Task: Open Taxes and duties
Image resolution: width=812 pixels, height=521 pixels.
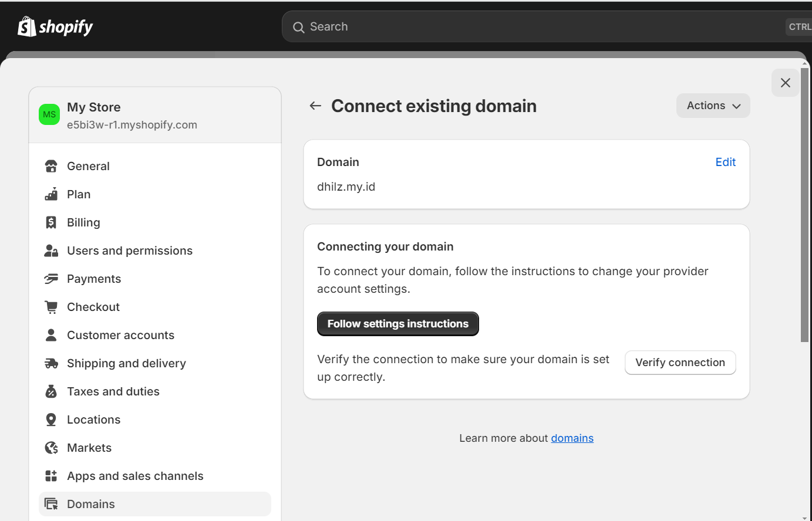Action: tap(155, 391)
